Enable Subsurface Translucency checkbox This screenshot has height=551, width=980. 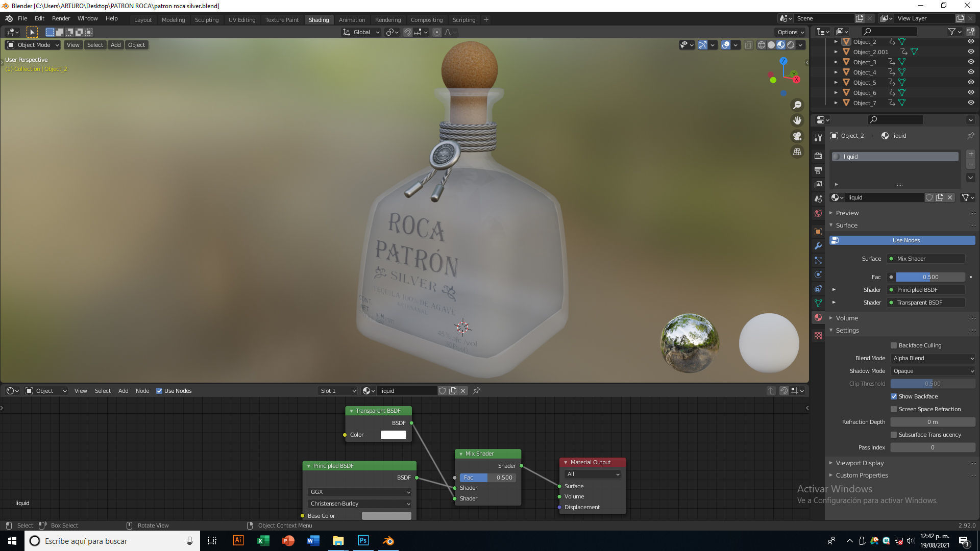point(894,435)
